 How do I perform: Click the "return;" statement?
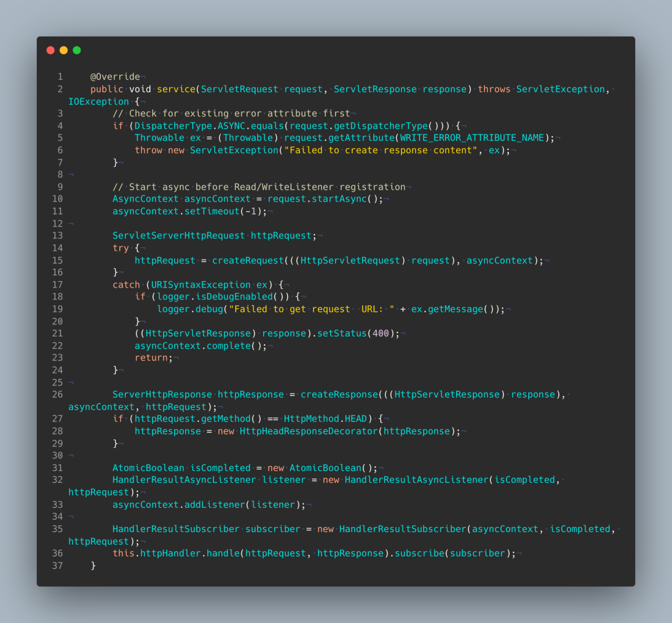coord(154,358)
